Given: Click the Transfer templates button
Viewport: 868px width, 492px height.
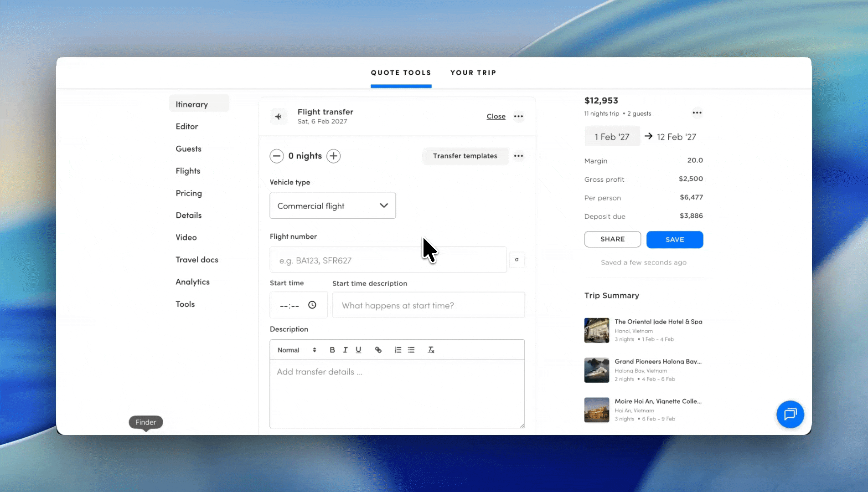Looking at the screenshot, I should tap(465, 156).
